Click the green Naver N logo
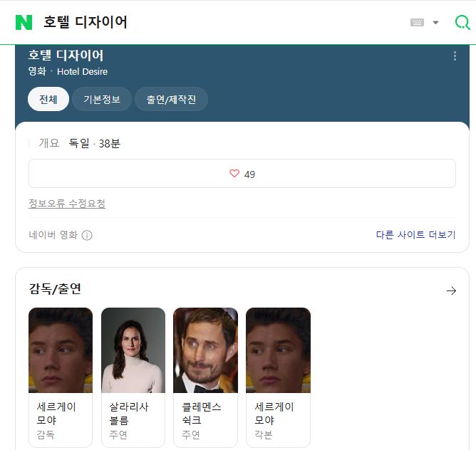 tap(24, 22)
